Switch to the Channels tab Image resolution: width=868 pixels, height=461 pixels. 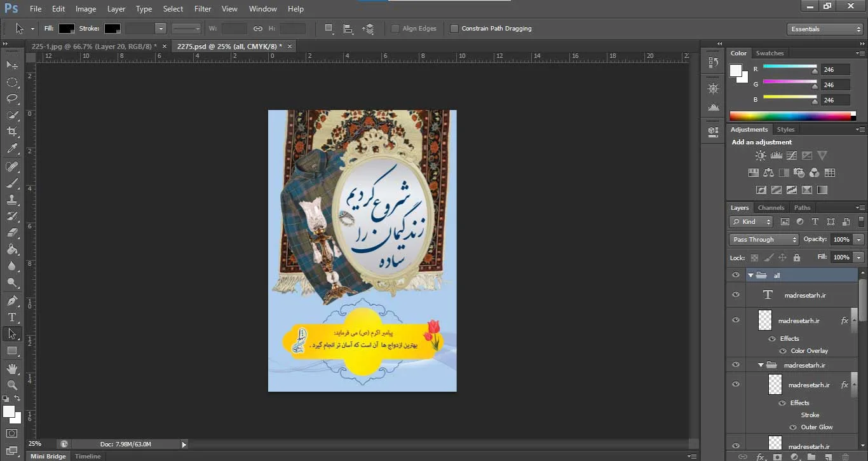tap(771, 208)
